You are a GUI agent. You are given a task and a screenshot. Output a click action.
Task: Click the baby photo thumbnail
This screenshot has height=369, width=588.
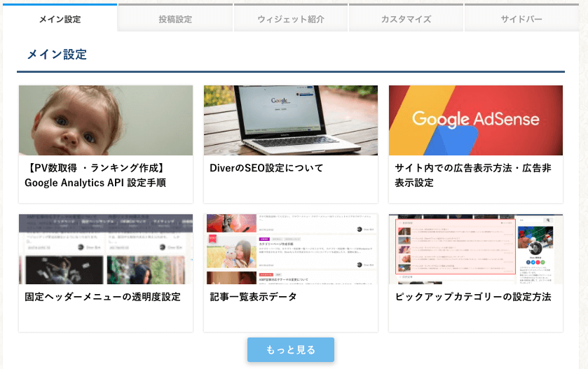click(106, 120)
